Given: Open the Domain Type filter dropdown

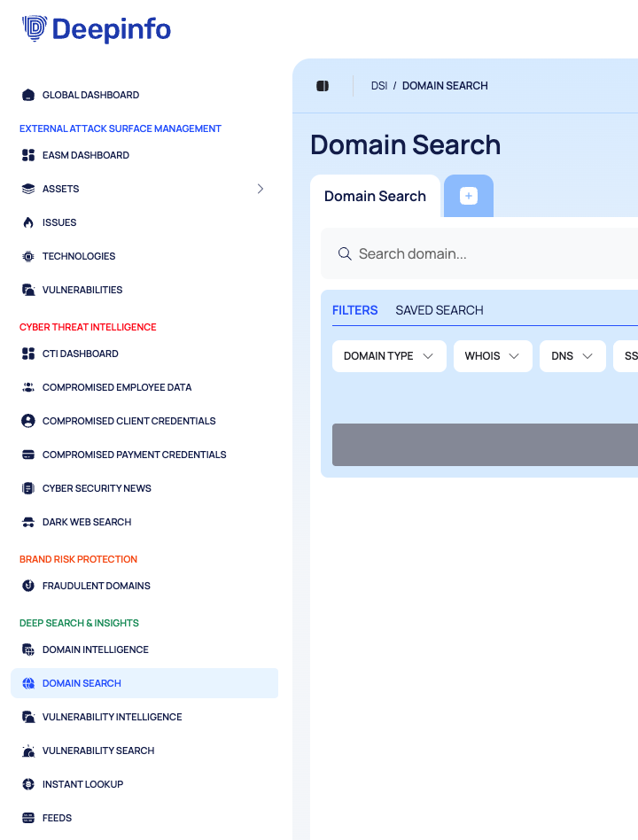Looking at the screenshot, I should tap(389, 356).
